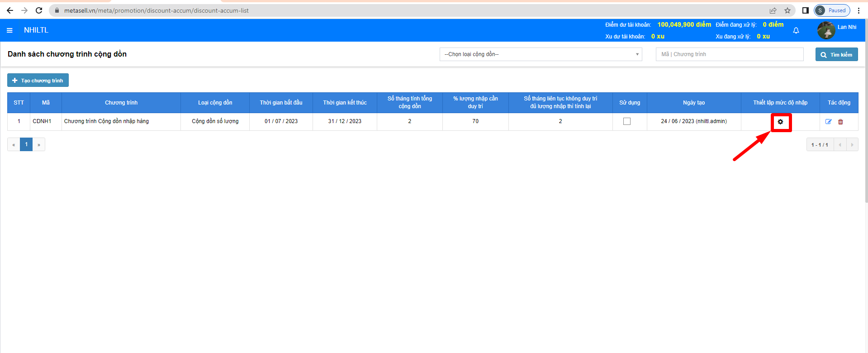
Task: Click the Mã | Chương trình search field
Action: tap(729, 54)
